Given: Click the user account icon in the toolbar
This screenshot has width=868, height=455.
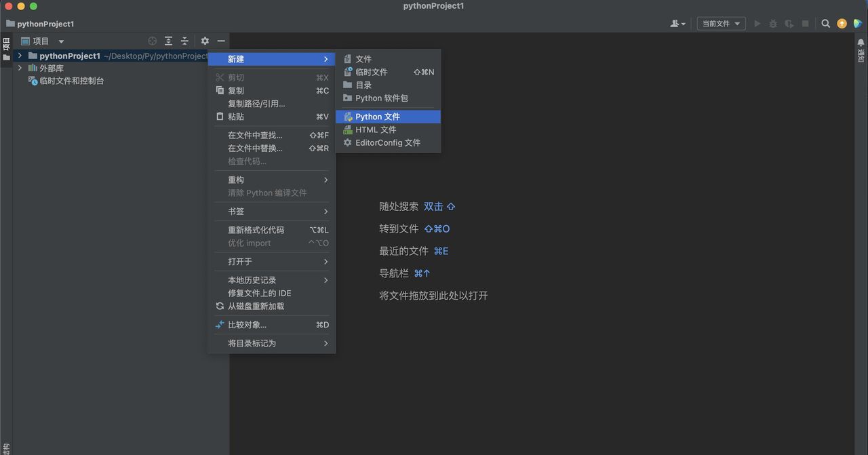Looking at the screenshot, I should (x=675, y=23).
